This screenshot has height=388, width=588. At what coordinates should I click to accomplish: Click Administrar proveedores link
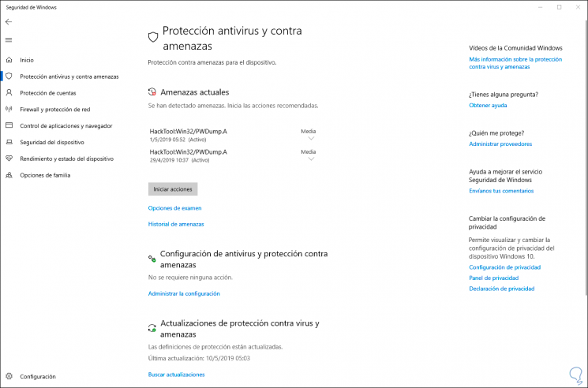tap(500, 144)
